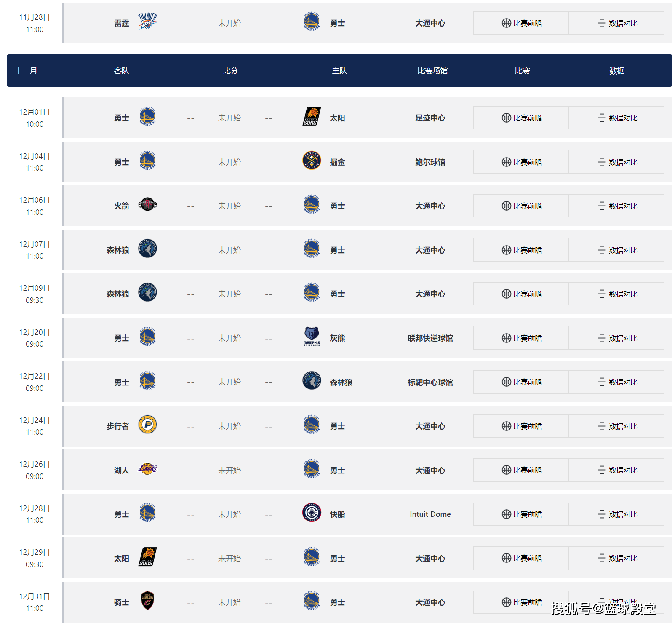Open 比赛前瞻 for 12月01日 Suns game

pyautogui.click(x=521, y=118)
